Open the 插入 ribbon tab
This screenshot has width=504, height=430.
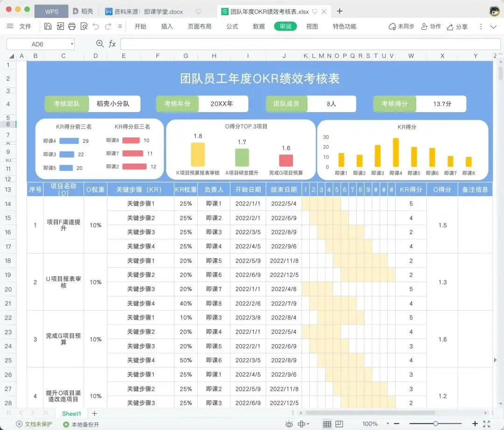pos(167,26)
